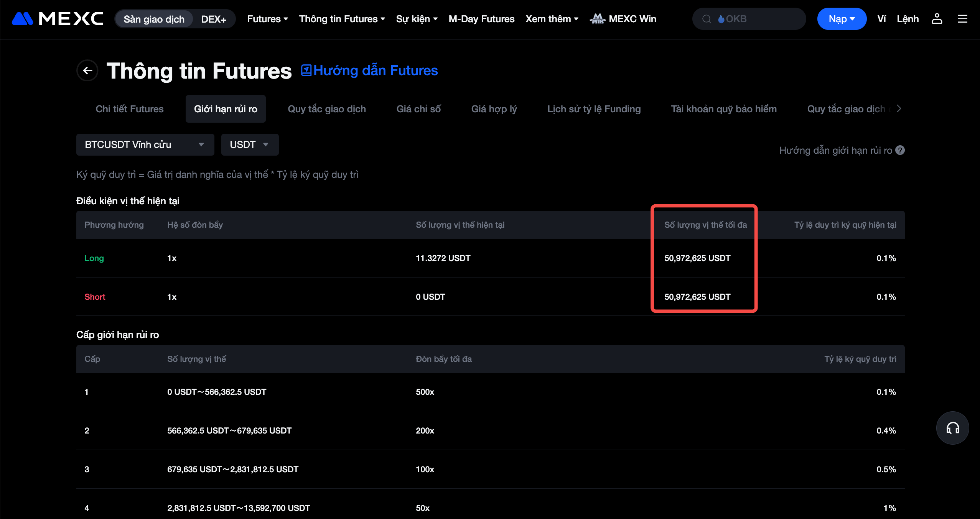Viewport: 980px width, 519px height.
Task: Click the risk limit help question icon
Action: click(x=900, y=150)
